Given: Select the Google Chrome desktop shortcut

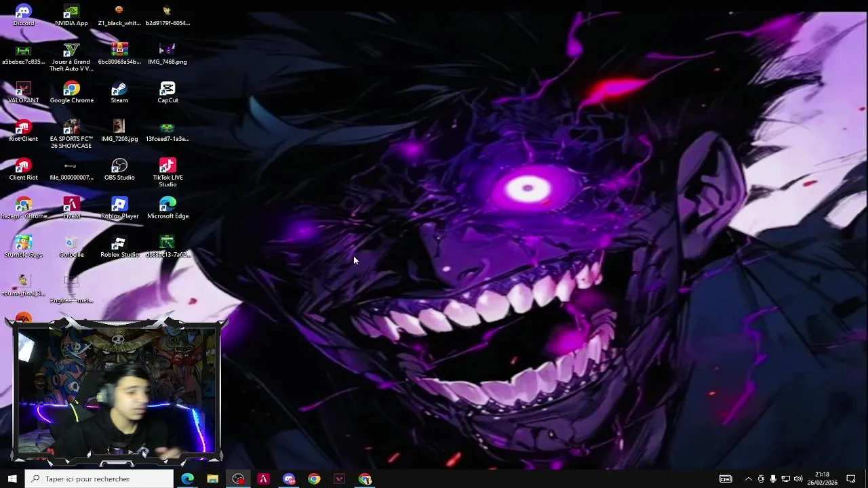Looking at the screenshot, I should pyautogui.click(x=71, y=93).
